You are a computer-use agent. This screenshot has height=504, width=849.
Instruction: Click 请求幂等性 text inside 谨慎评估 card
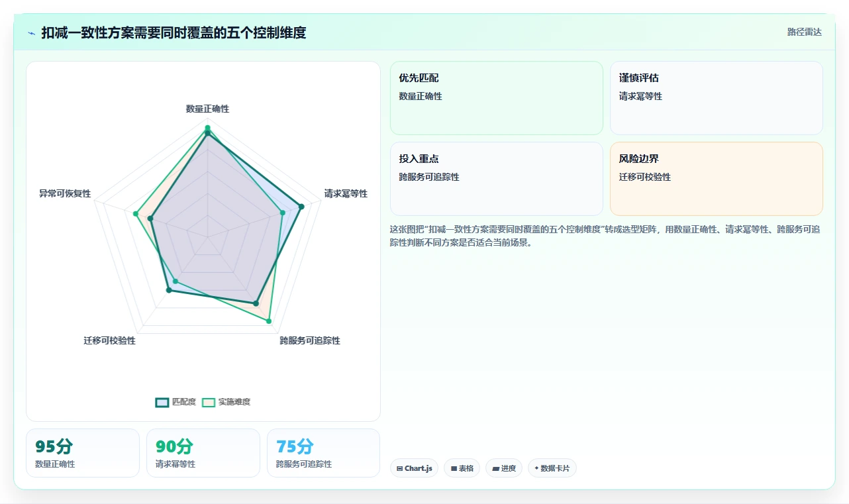coord(640,96)
